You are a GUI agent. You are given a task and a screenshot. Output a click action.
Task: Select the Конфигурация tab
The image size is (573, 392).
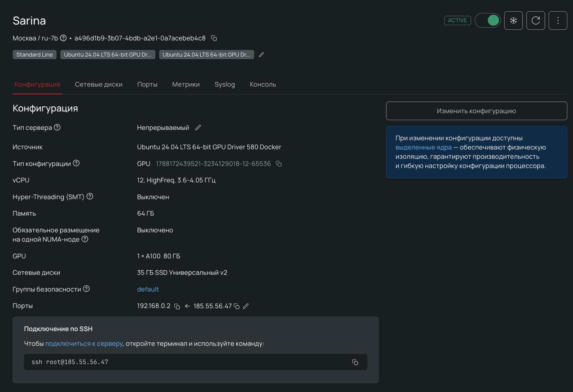(37, 84)
